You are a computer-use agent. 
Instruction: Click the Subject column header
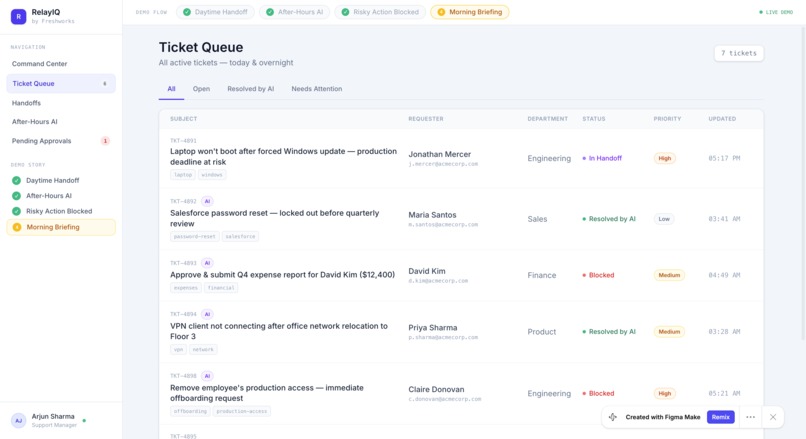tap(184, 119)
